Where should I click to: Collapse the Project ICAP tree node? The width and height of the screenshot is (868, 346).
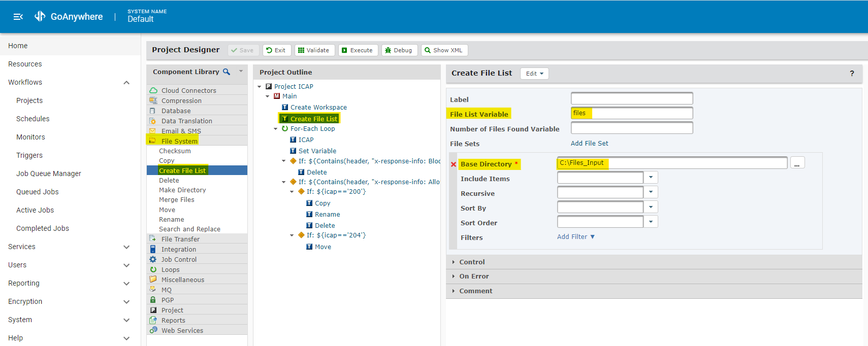260,87
